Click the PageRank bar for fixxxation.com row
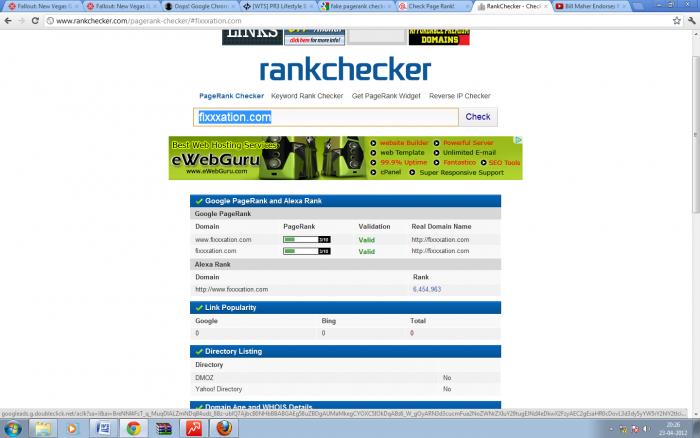Screen dimensions: 700x438 (x=307, y=251)
